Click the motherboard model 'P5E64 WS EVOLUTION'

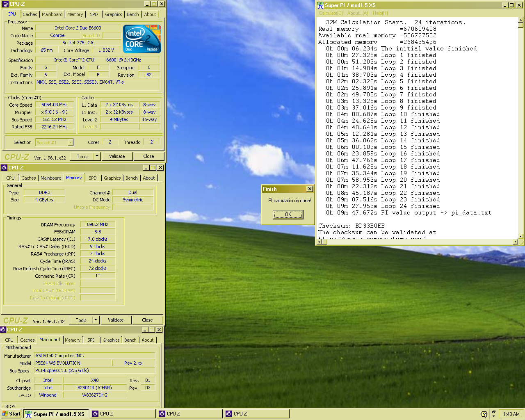73,363
